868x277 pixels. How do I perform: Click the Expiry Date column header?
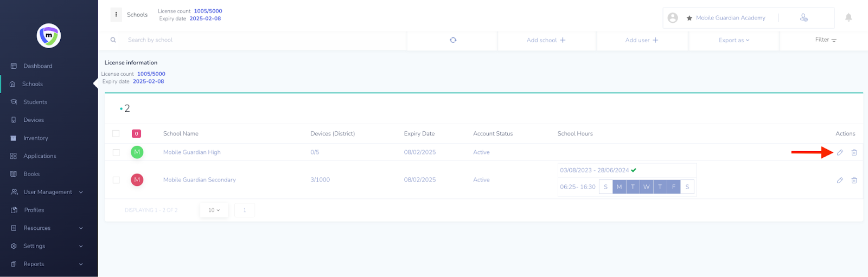(x=419, y=133)
